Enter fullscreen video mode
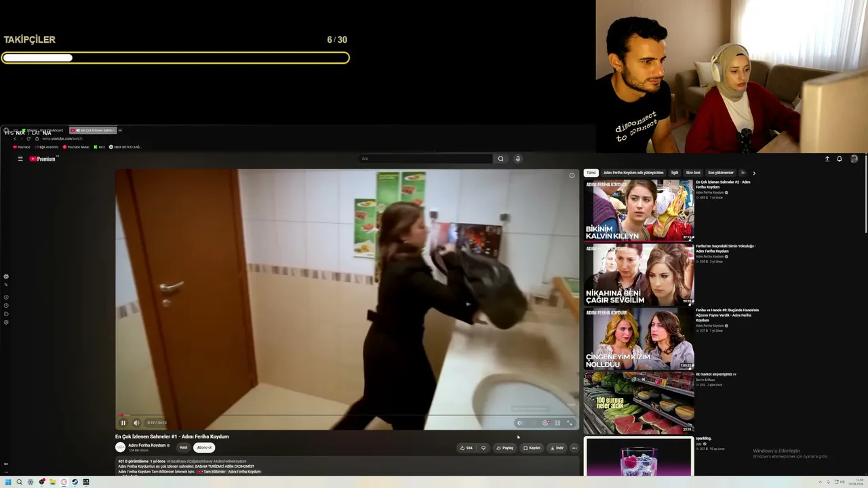The height and width of the screenshot is (488, 868). point(570,423)
